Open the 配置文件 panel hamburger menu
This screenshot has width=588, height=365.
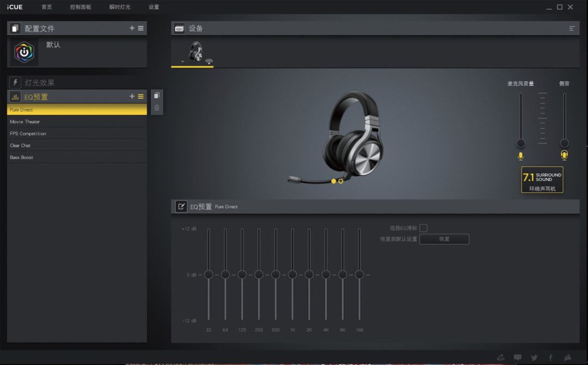point(140,28)
